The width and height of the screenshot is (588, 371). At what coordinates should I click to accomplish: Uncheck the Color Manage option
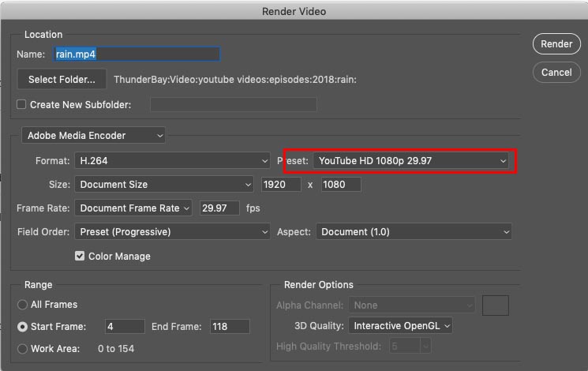pos(80,257)
